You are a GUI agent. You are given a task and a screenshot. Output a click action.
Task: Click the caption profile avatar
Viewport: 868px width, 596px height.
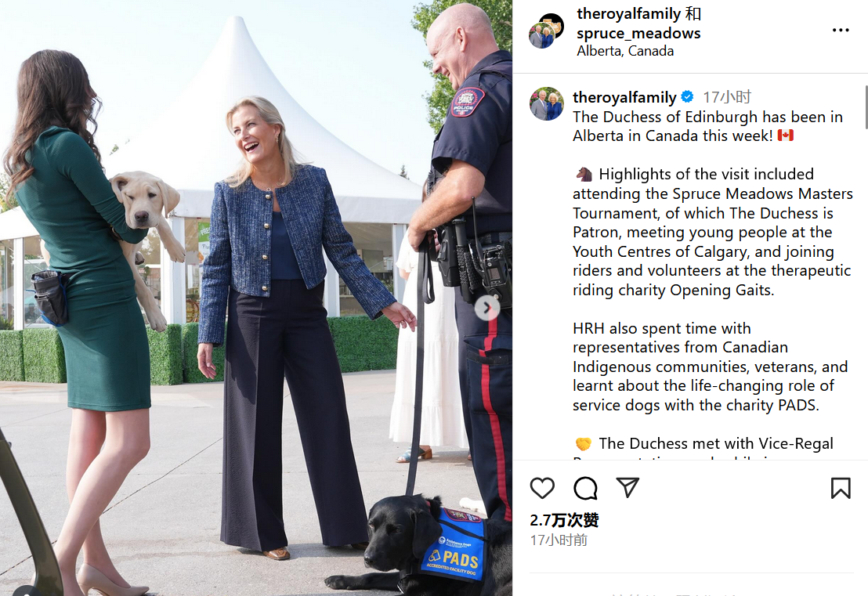[x=546, y=103]
